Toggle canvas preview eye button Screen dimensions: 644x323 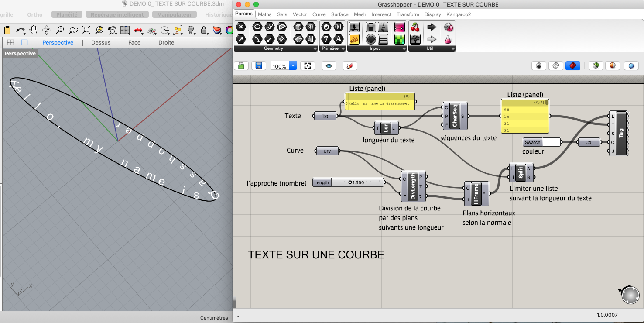(329, 65)
